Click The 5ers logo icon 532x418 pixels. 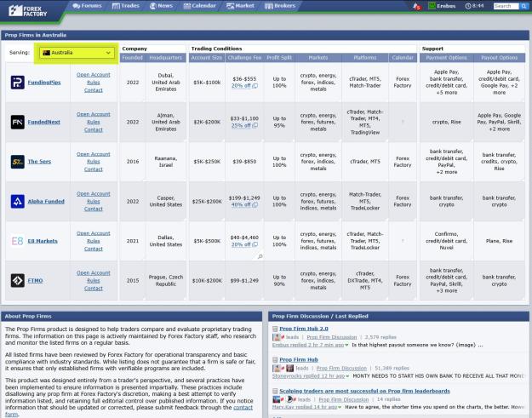tap(18, 162)
